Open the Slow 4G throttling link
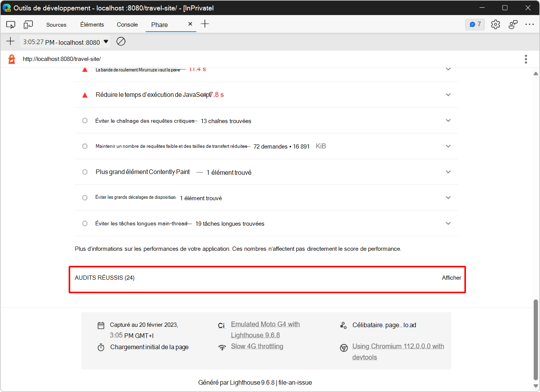 click(257, 346)
